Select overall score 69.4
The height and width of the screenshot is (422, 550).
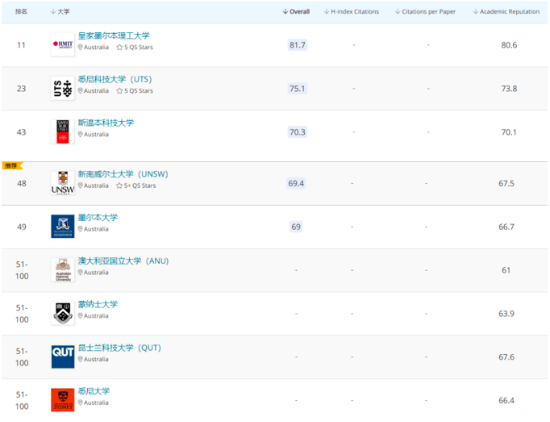[296, 183]
